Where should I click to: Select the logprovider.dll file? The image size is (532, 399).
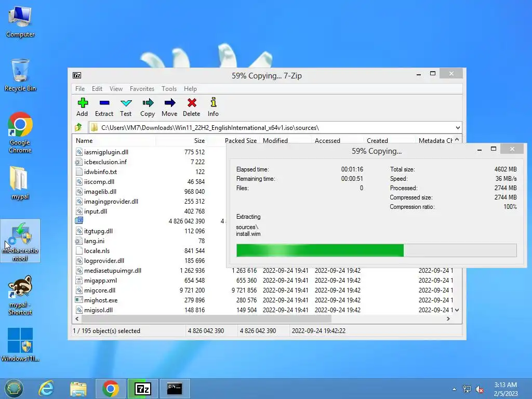(x=104, y=260)
